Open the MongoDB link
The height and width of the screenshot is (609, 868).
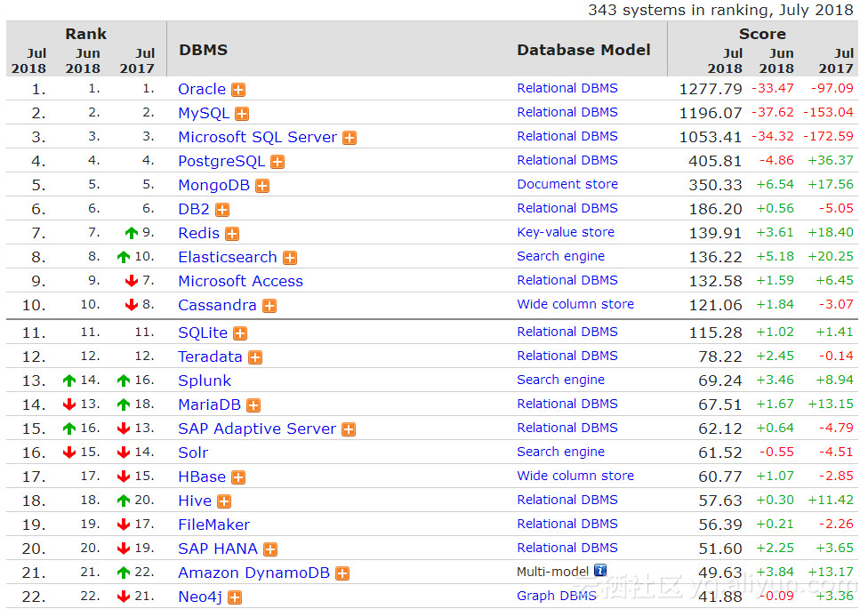point(213,186)
